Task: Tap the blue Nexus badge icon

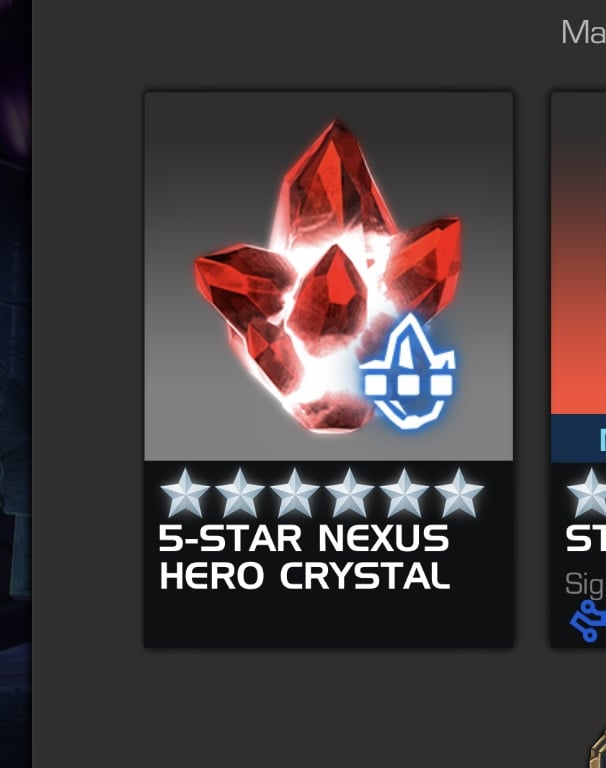Action: [408, 372]
